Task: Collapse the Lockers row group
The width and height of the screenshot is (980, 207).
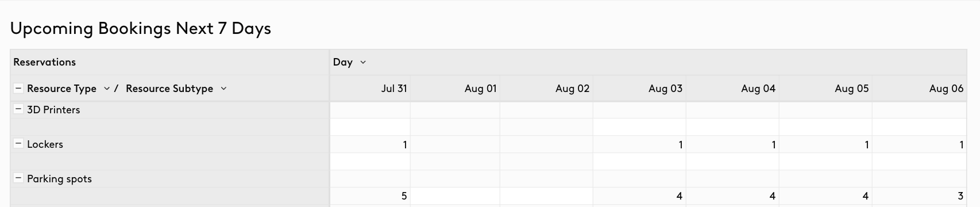Action: tap(18, 144)
